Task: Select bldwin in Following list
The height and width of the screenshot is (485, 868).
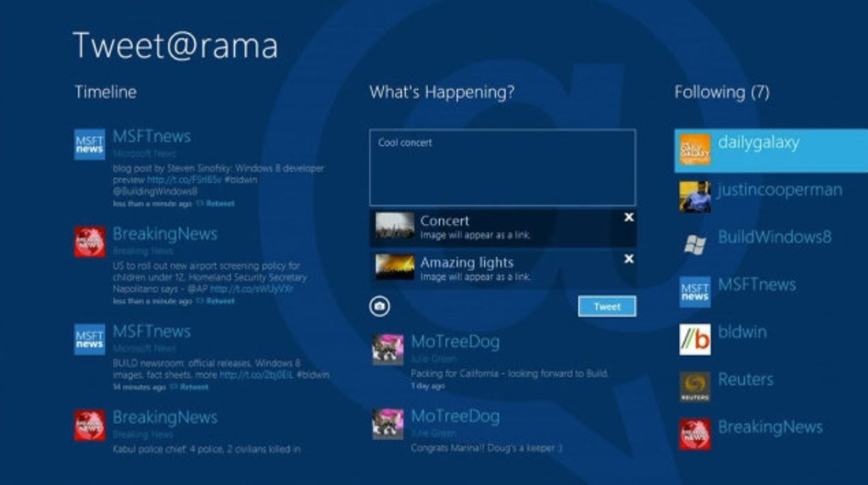Action: tap(771, 339)
